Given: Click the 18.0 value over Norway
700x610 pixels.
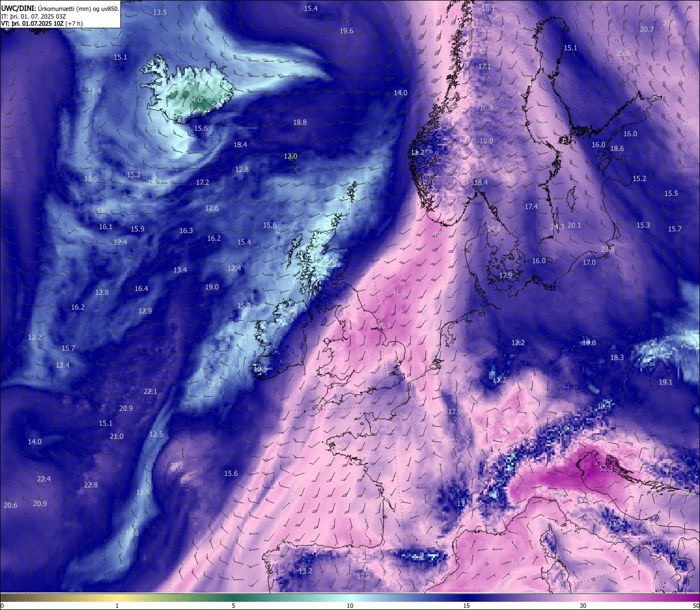Looking at the screenshot, I should [x=487, y=141].
